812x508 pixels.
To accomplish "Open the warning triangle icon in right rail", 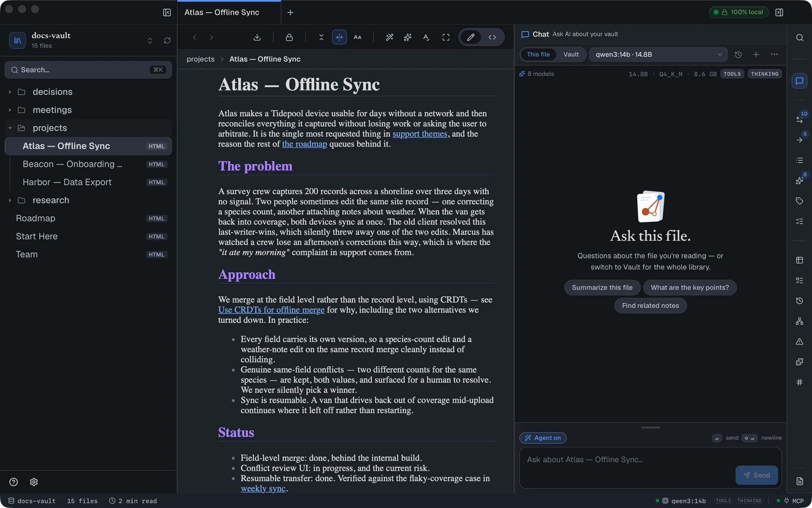I will point(800,342).
